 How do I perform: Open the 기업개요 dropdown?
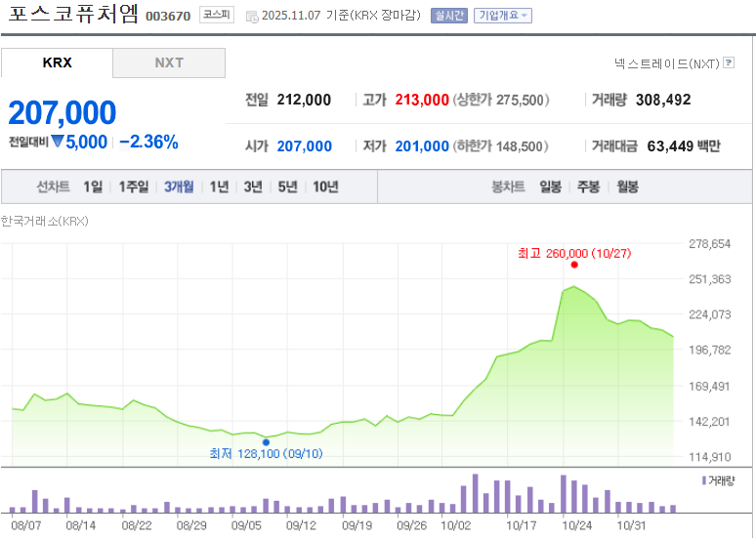point(503,16)
